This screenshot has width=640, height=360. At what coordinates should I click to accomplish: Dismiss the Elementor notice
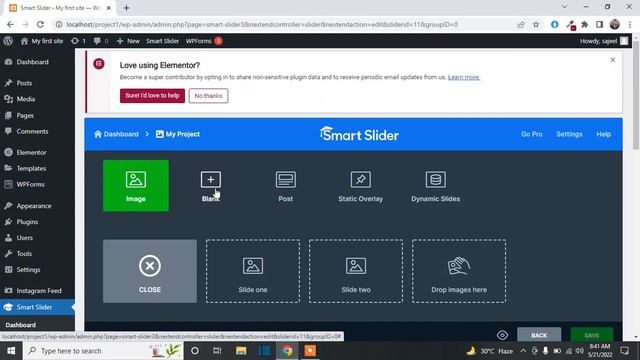pyautogui.click(x=613, y=60)
